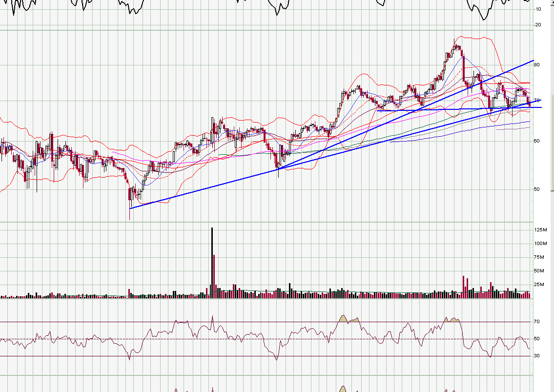554x392 pixels.
Task: Click the 70 overbought label on RSI axis
Action: (x=537, y=322)
